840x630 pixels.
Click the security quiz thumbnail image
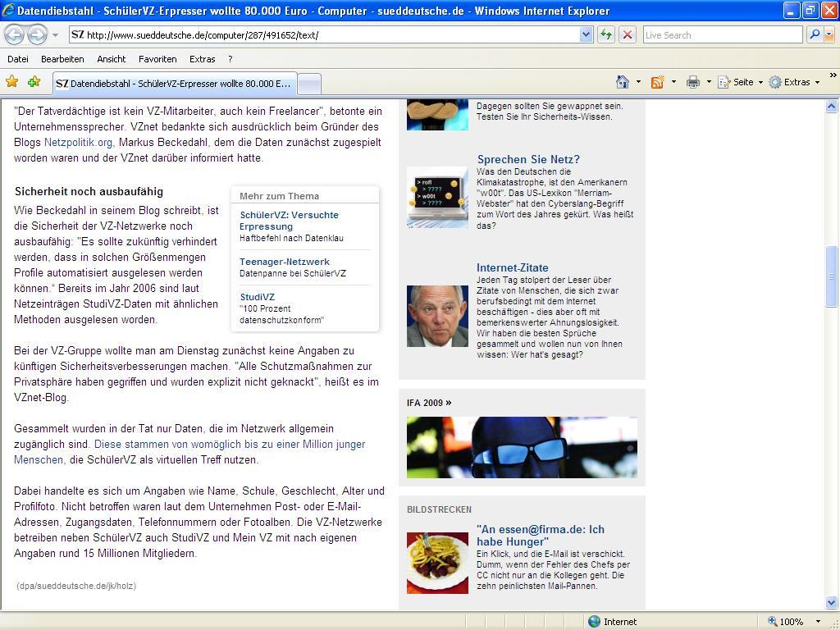click(x=437, y=115)
